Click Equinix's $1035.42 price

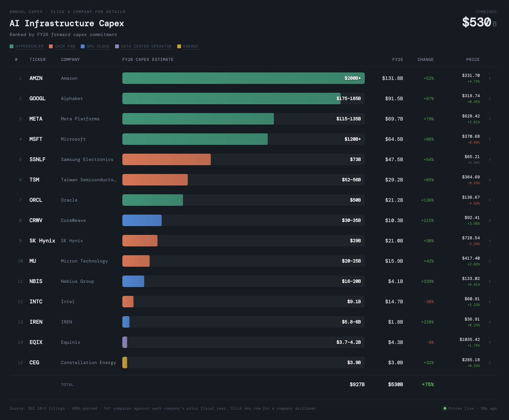coord(470,339)
